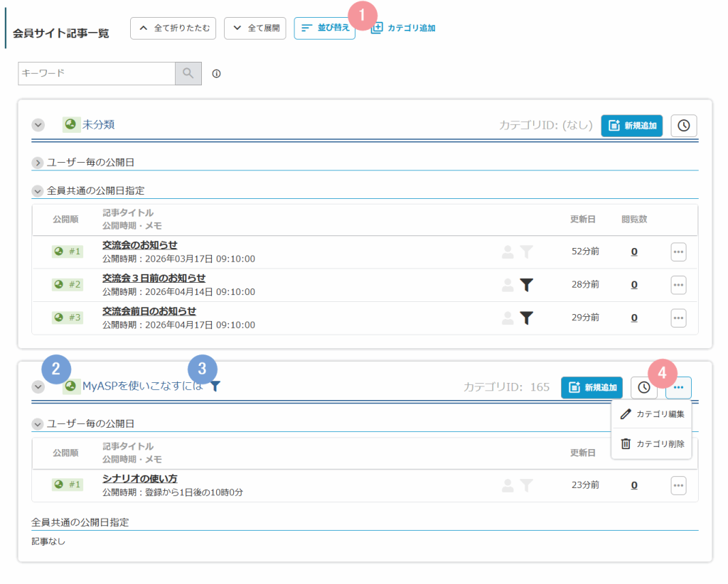Click the 並び替え sort button
This screenshot has height=584, width=728.
click(324, 28)
